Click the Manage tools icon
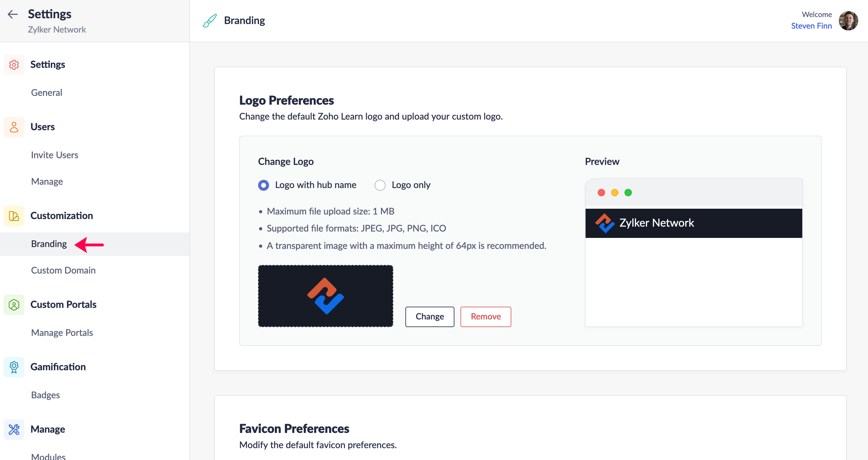 coord(14,429)
